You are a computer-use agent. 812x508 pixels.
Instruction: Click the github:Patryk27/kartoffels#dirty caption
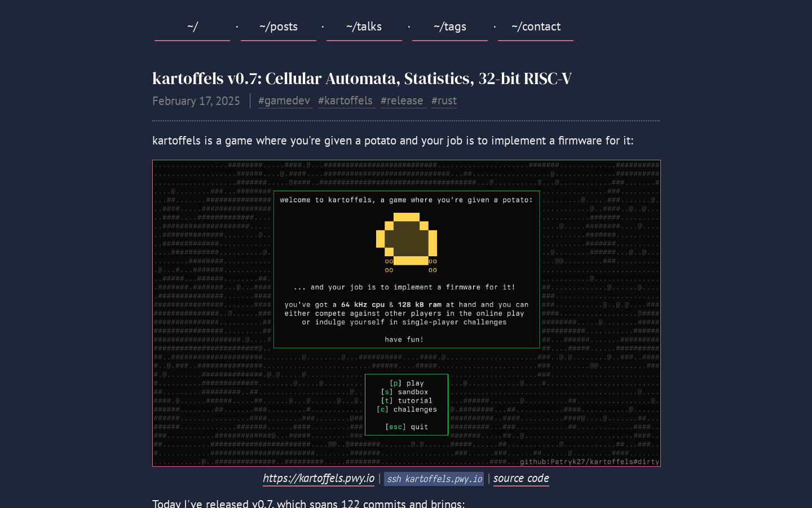pos(589,462)
